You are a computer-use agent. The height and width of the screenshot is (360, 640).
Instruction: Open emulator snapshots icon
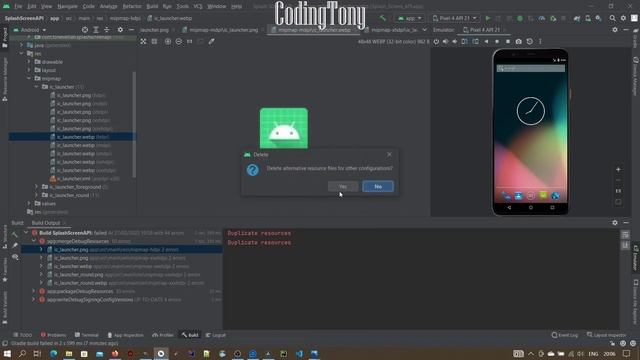(x=529, y=41)
